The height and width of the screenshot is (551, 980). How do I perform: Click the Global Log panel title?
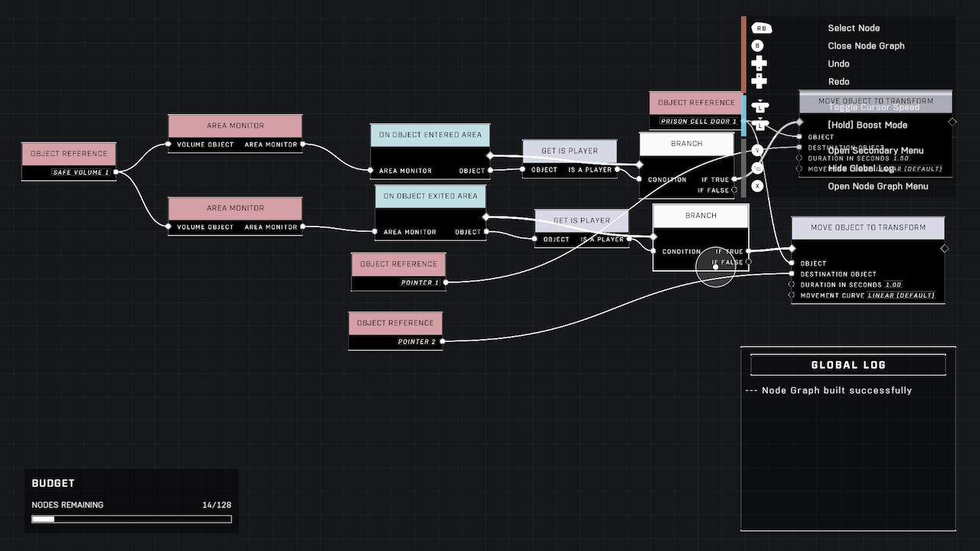pyautogui.click(x=848, y=365)
